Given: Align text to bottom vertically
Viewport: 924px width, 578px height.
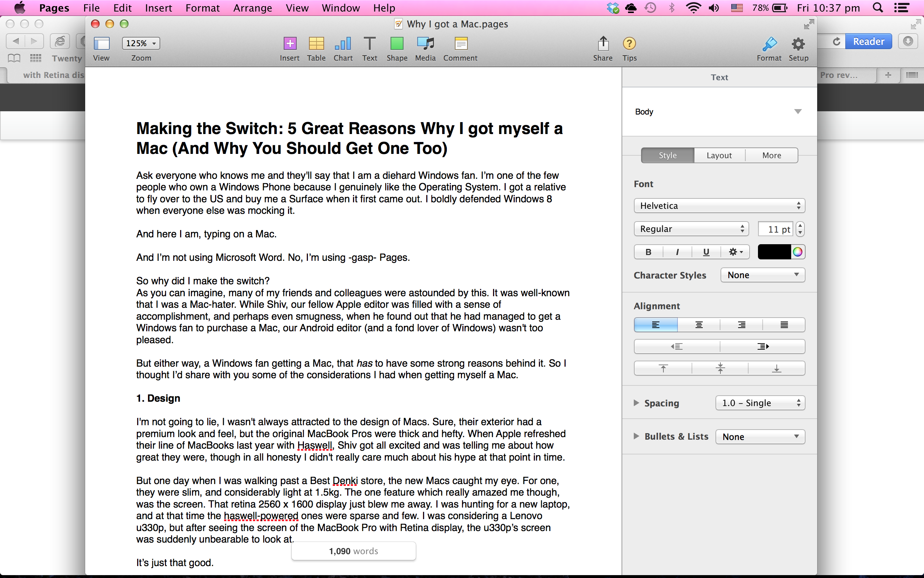Looking at the screenshot, I should pyautogui.click(x=777, y=368).
